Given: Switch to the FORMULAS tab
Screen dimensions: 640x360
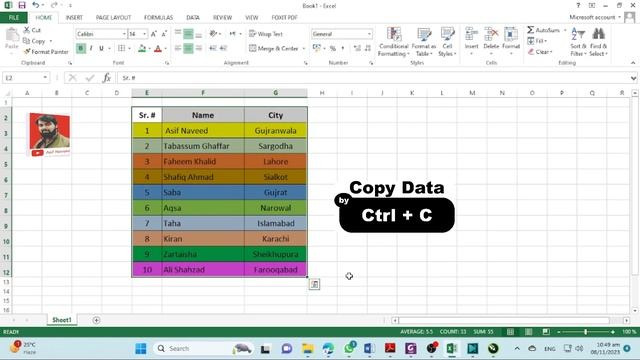Looking at the screenshot, I should click(158, 18).
